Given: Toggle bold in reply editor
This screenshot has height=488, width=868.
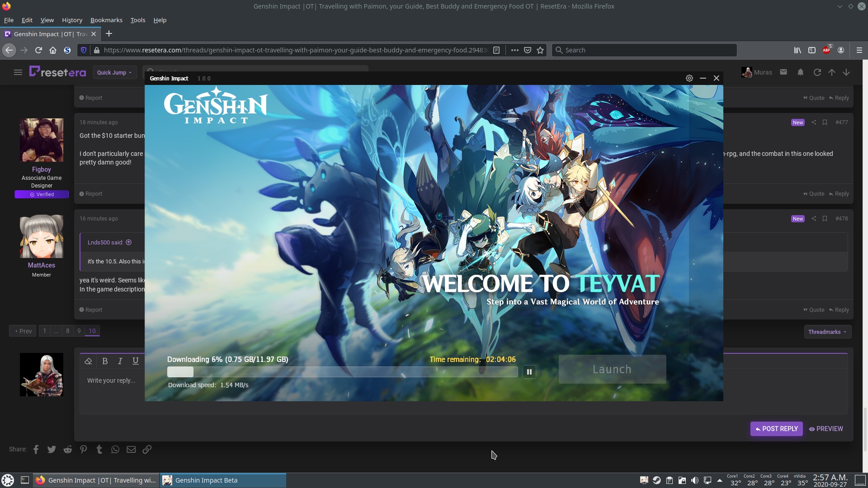Looking at the screenshot, I should [x=105, y=361].
